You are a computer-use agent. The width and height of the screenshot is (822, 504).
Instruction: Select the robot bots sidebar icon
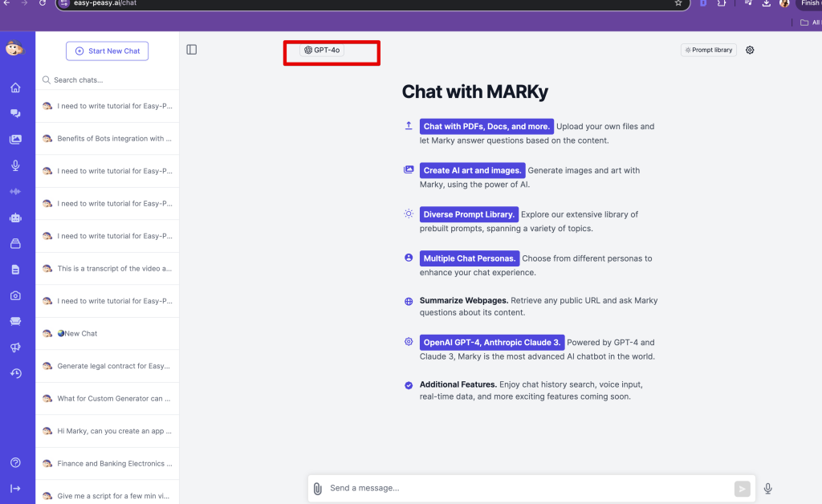point(15,217)
